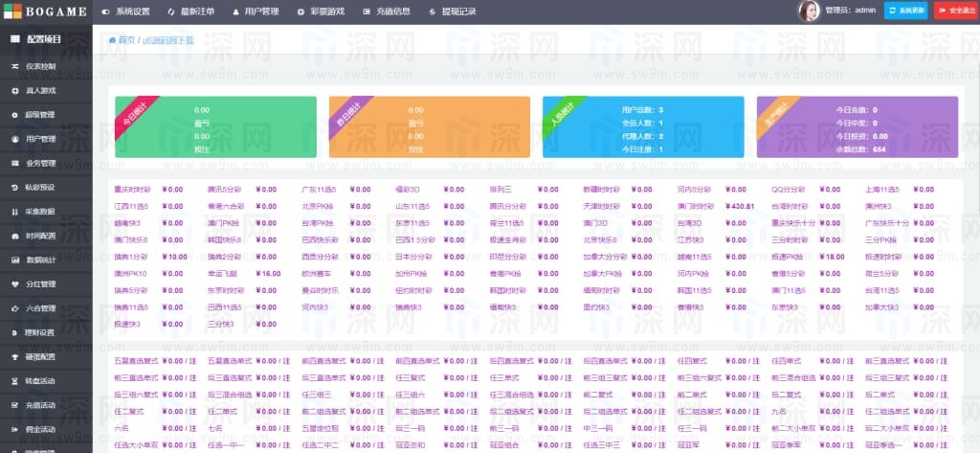Go to 充值信息 in top bar
Viewport: 980px width, 453px height.
pyautogui.click(x=387, y=11)
